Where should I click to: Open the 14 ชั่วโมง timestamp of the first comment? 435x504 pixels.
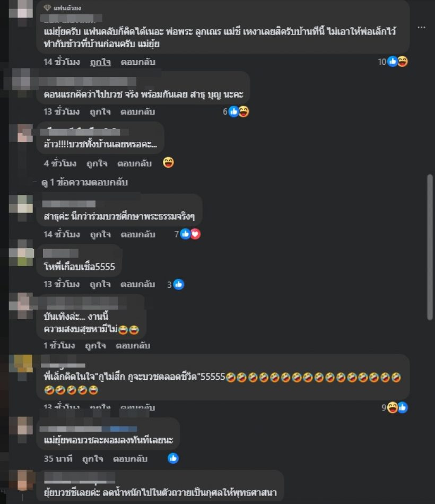coord(62,62)
